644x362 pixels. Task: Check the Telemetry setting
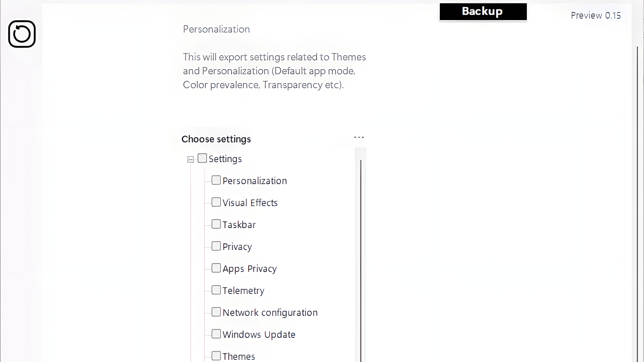tap(216, 290)
